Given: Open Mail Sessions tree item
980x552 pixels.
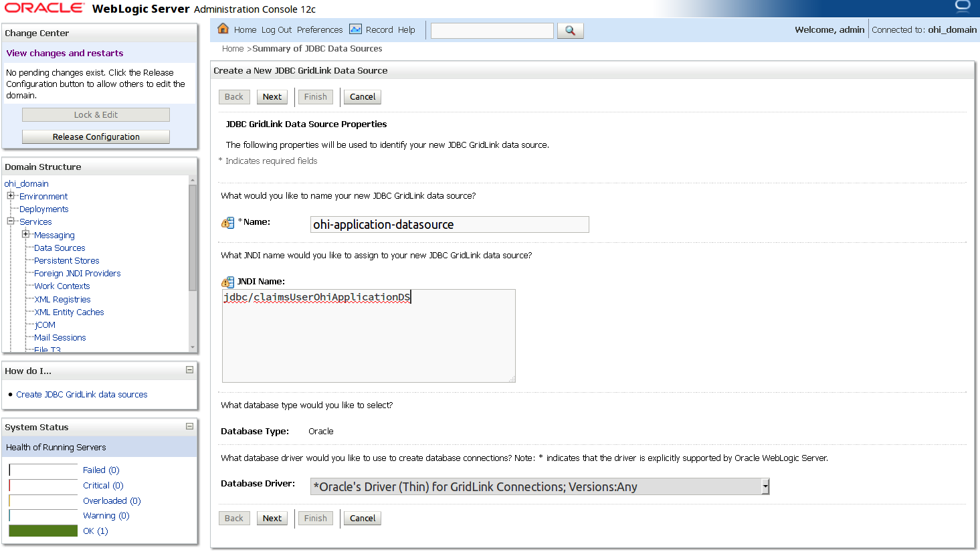Looking at the screenshot, I should [x=60, y=338].
